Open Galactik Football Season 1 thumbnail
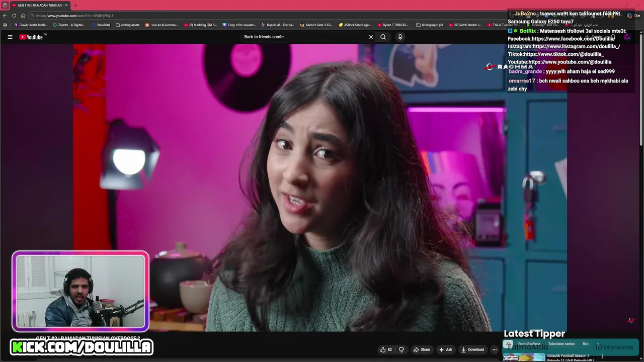 524,357
